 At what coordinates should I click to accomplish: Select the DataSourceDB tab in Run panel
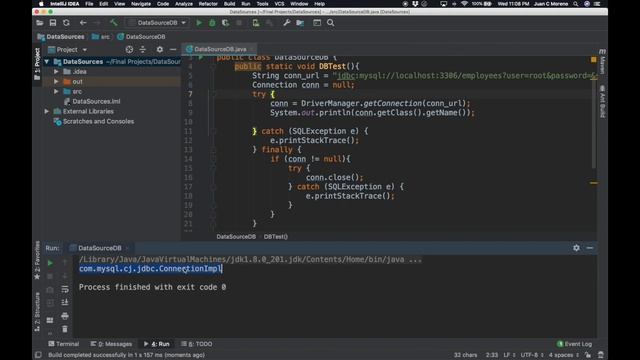pyautogui.click(x=99, y=248)
